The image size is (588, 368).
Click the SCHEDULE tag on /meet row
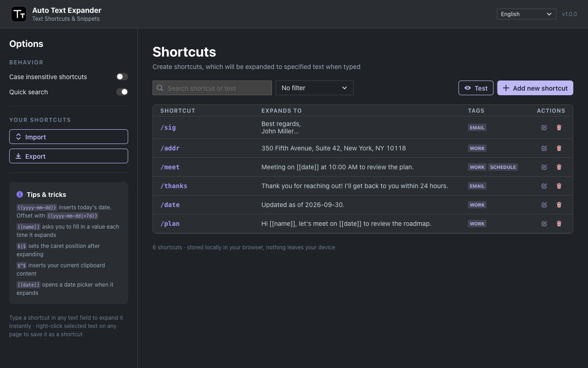pyautogui.click(x=503, y=167)
